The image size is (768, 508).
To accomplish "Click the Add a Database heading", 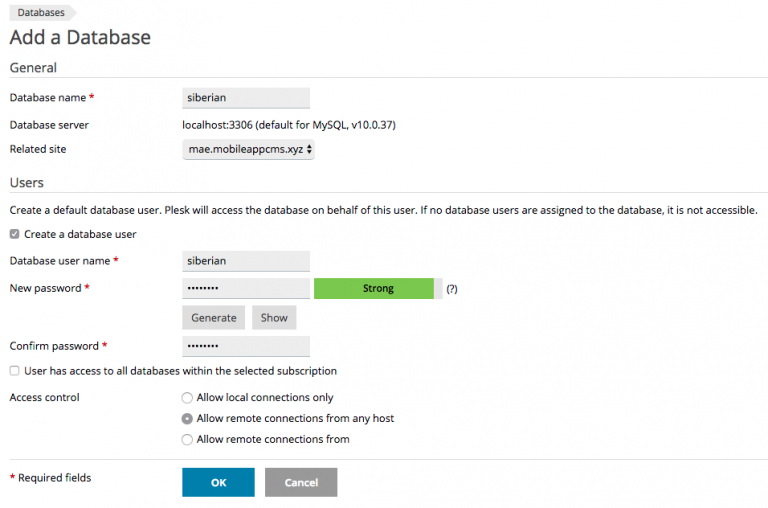I will click(x=80, y=38).
